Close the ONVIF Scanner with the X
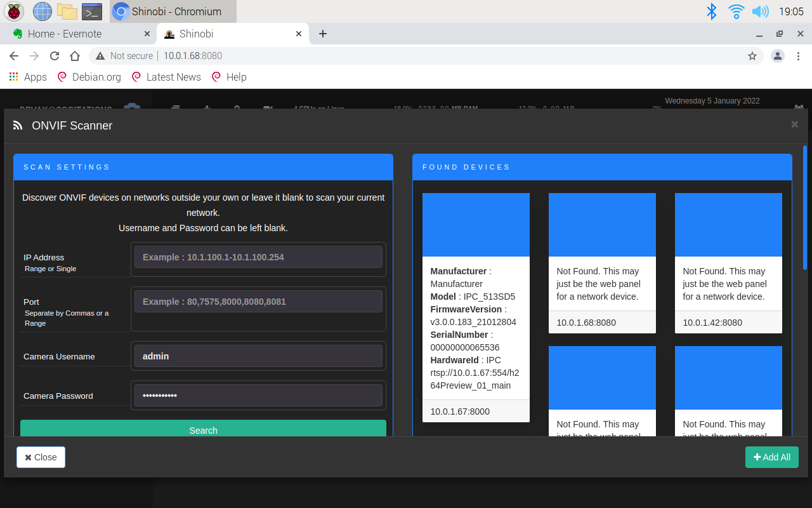 794,124
